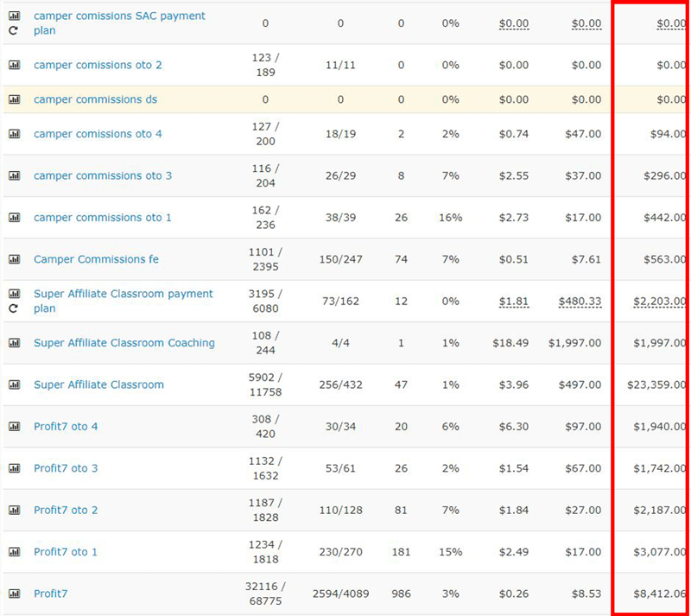This screenshot has width=691, height=616.
Task: Select the 181 sales count cell
Action: tap(401, 552)
